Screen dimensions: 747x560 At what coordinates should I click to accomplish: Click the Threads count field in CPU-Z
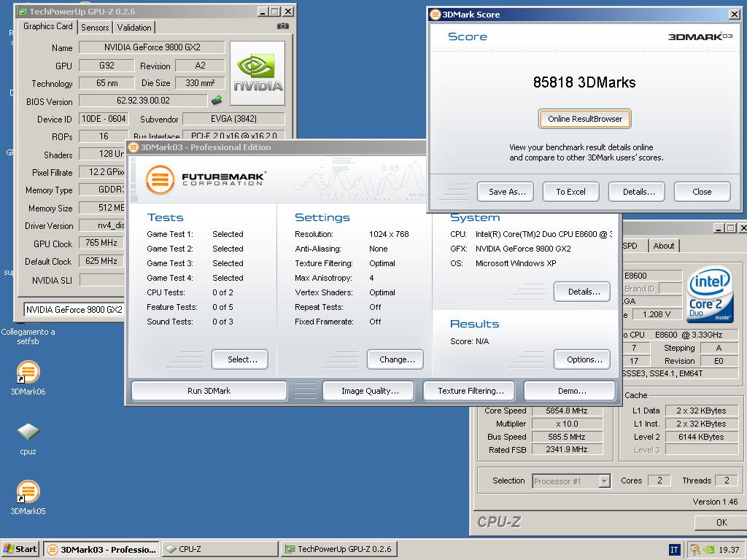pyautogui.click(x=726, y=481)
